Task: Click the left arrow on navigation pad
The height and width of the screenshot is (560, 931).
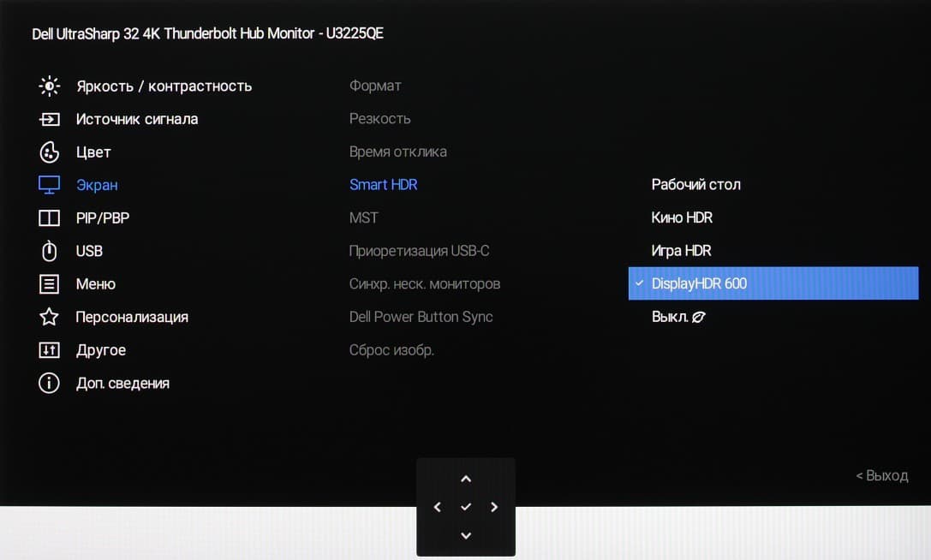Action: click(438, 507)
